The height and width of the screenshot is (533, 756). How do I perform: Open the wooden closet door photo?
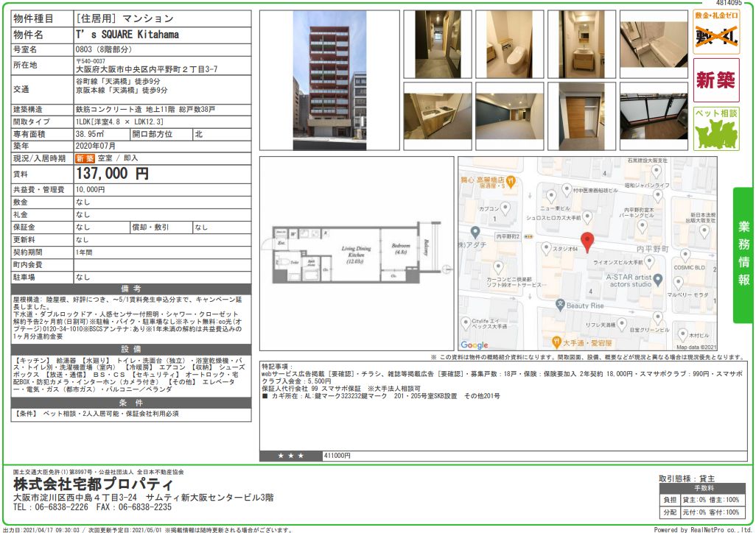[581, 116]
